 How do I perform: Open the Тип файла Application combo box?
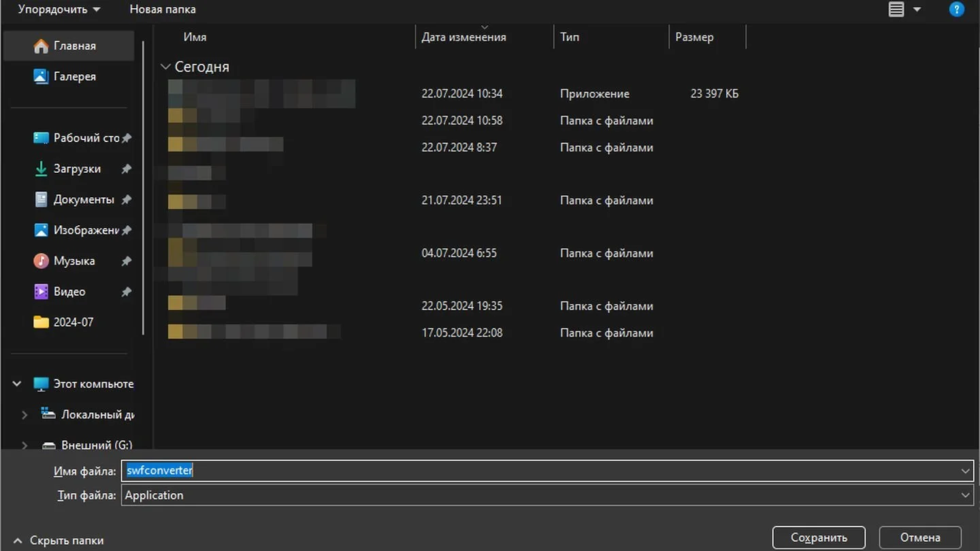point(547,495)
